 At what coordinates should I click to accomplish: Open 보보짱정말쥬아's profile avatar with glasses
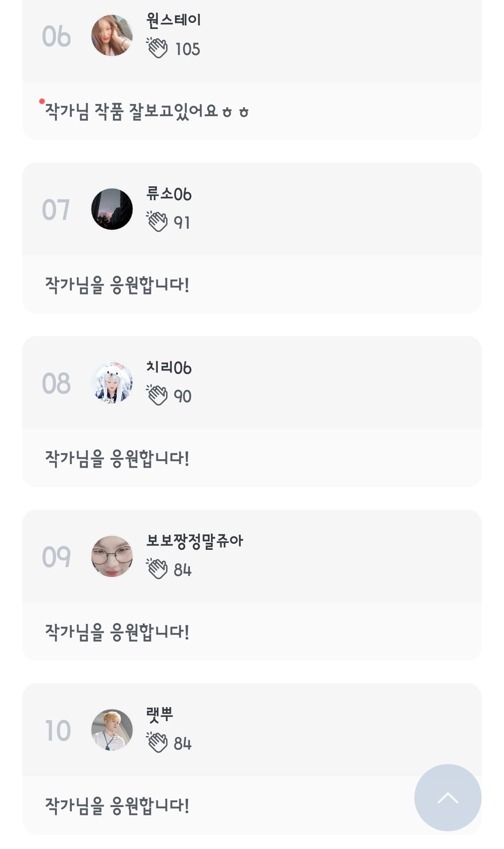point(112,556)
